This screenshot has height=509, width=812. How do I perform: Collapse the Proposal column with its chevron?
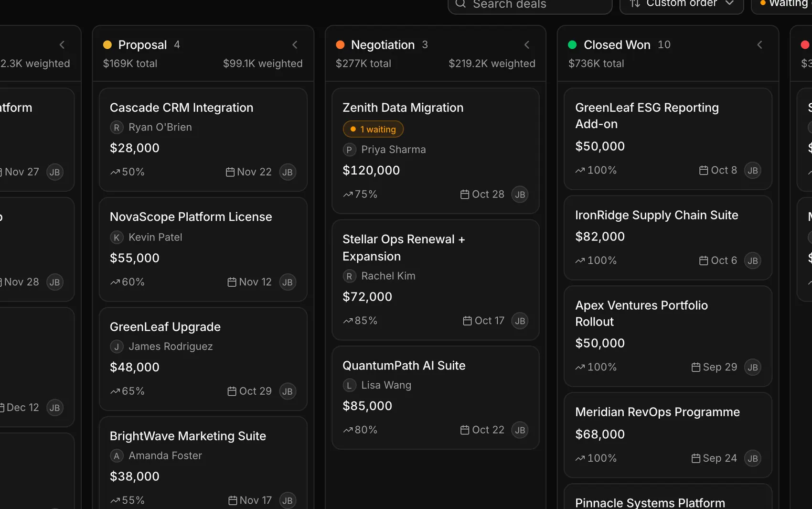point(295,44)
